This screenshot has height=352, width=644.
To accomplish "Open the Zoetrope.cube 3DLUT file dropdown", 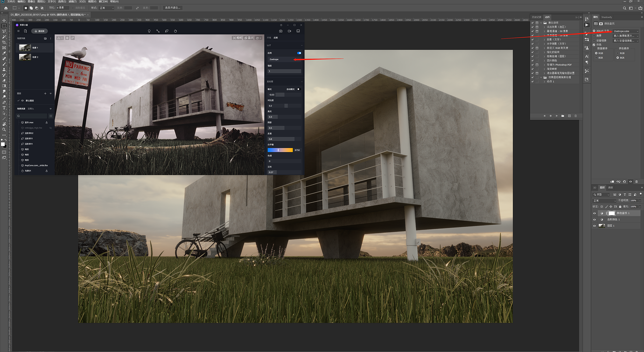I will (626, 31).
